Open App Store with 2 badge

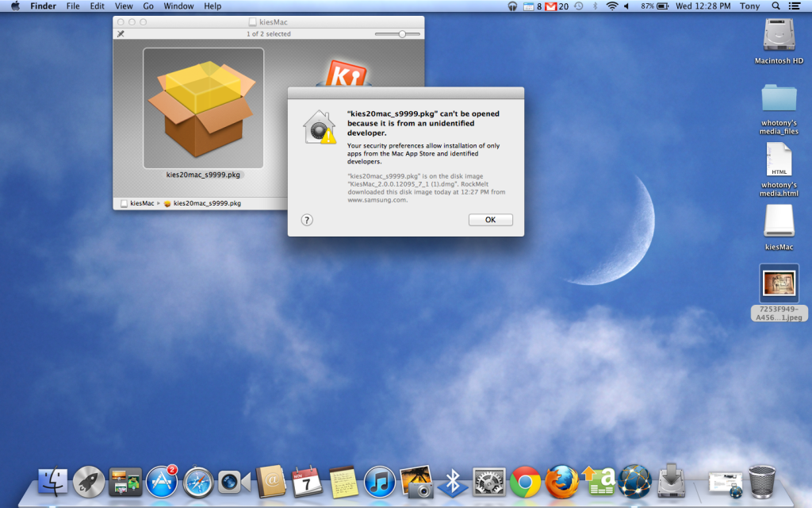coord(162,482)
